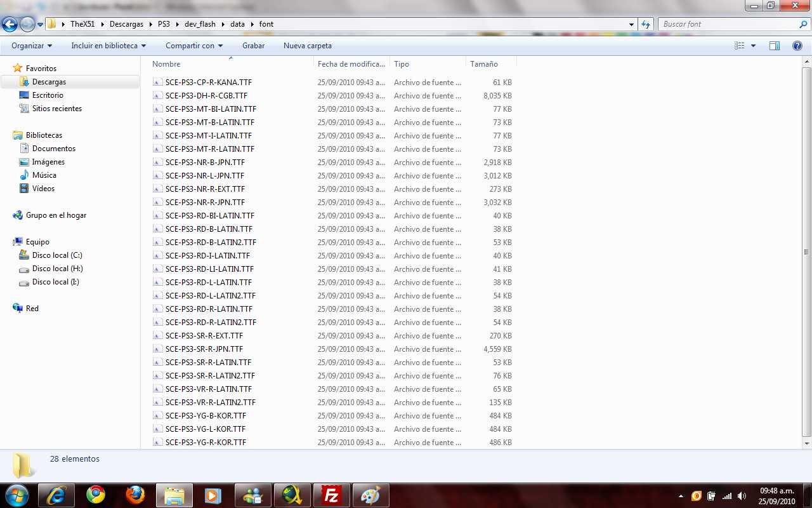Open address bar history dropdown arrow

[632, 24]
